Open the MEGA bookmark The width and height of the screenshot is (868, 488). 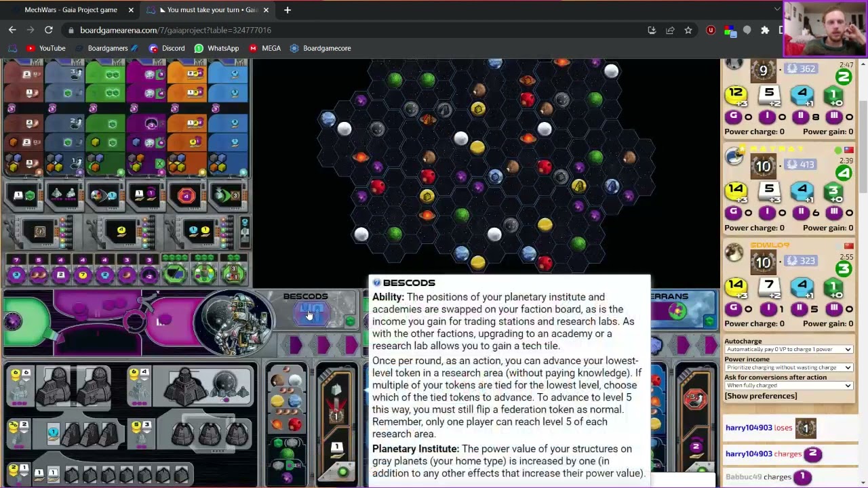pos(264,48)
